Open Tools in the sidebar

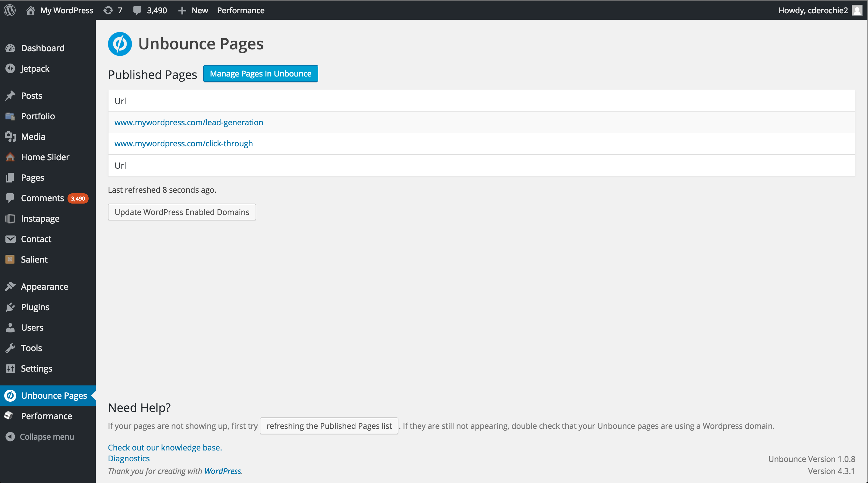pyautogui.click(x=31, y=348)
